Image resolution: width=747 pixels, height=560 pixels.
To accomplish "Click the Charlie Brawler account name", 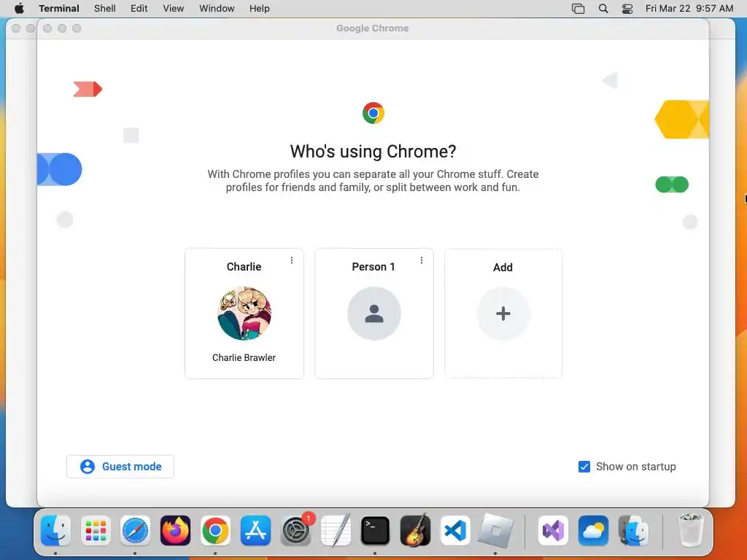I will coord(244,357).
